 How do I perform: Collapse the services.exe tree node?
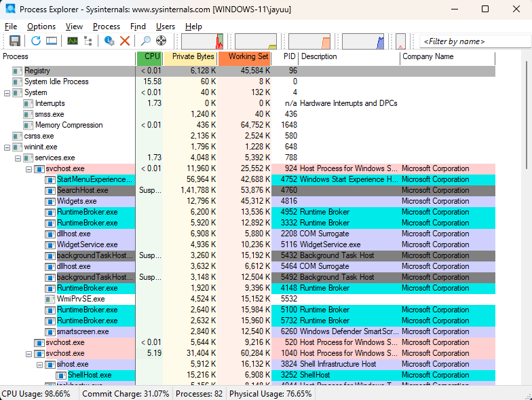coord(18,158)
